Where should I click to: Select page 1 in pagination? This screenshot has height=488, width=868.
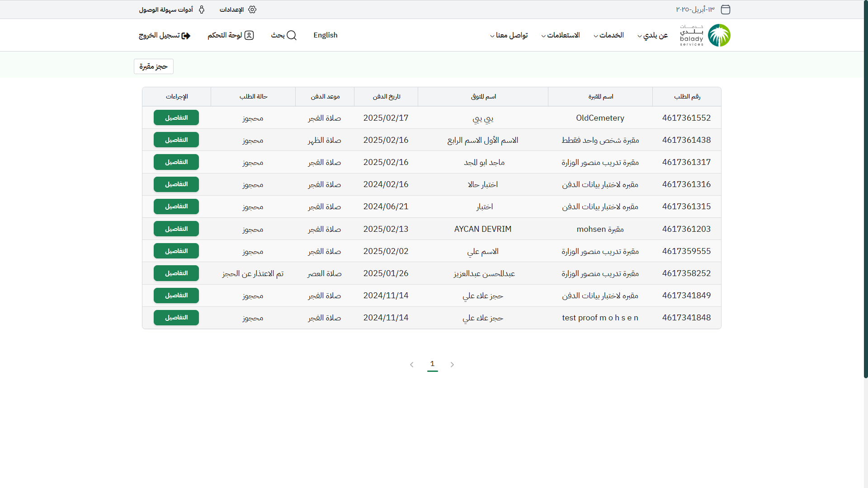[432, 364]
